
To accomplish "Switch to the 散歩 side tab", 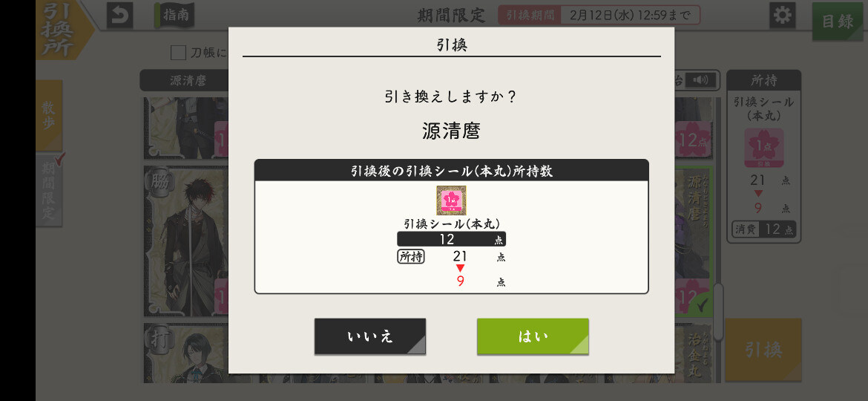I will 49,115.
